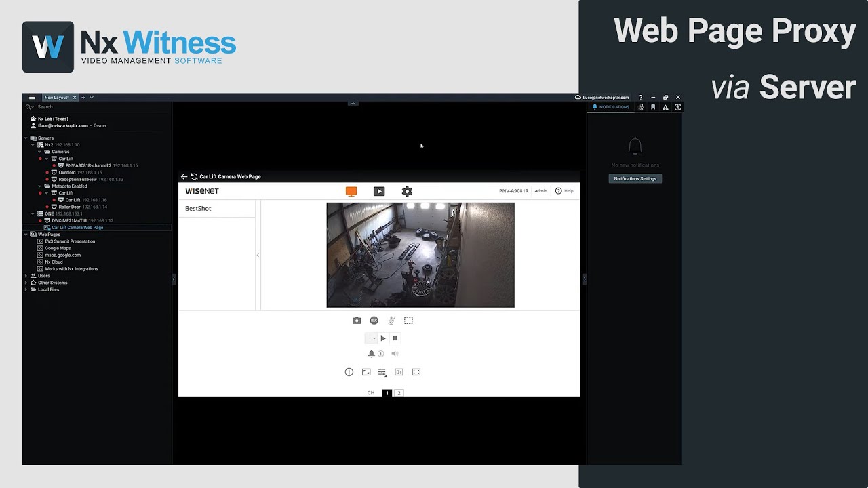Viewport: 868px width, 488px height.
Task: Open Wisenet playback view
Action: pos(379,192)
